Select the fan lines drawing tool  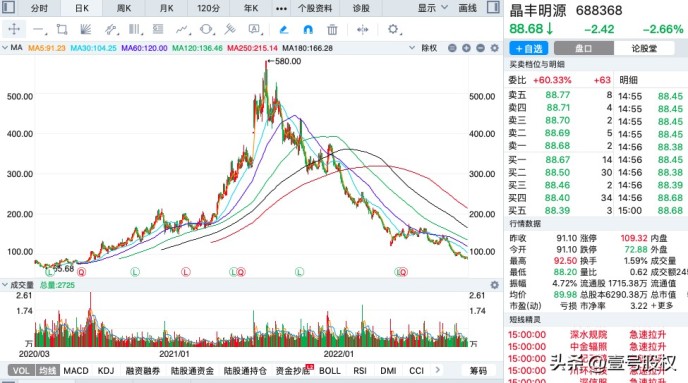(x=86, y=29)
